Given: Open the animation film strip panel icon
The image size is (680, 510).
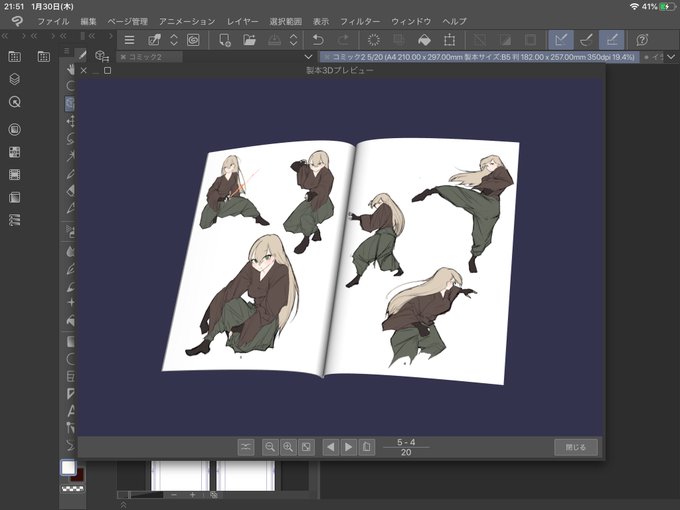Looking at the screenshot, I should (x=15, y=174).
